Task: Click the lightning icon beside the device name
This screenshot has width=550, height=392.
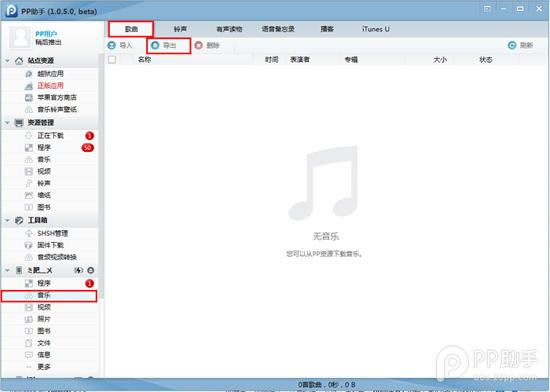Action: [x=79, y=270]
